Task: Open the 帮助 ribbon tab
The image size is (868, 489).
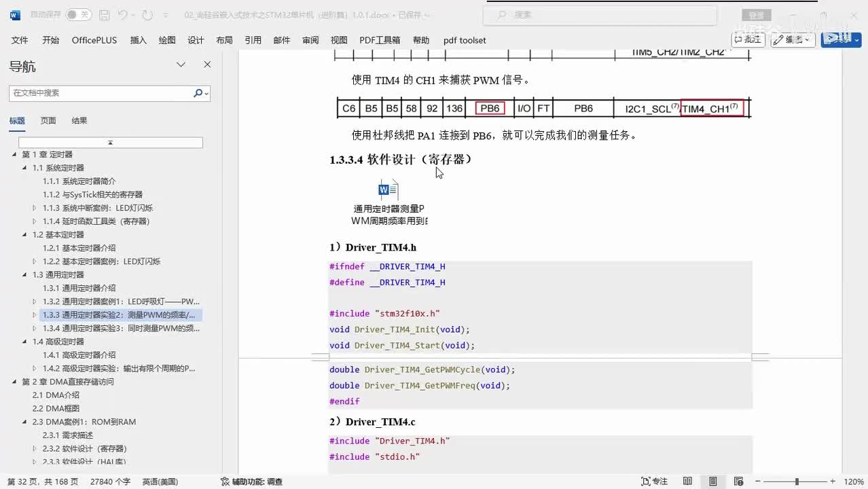Action: click(421, 40)
